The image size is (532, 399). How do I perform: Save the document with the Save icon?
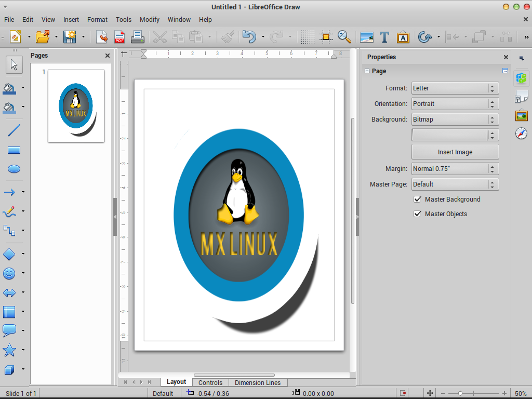click(70, 37)
